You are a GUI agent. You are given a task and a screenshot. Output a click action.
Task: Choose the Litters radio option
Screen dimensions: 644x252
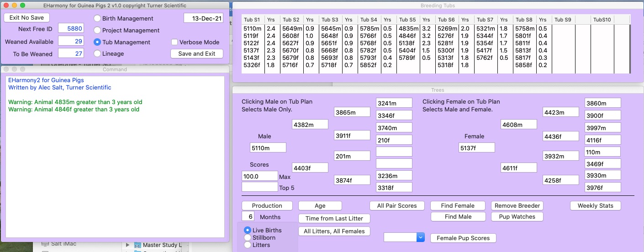coord(248,245)
